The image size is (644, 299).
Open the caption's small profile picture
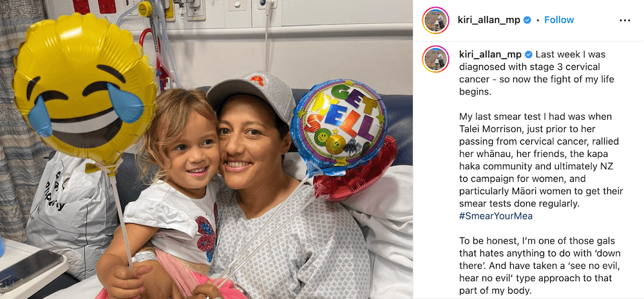click(x=435, y=59)
